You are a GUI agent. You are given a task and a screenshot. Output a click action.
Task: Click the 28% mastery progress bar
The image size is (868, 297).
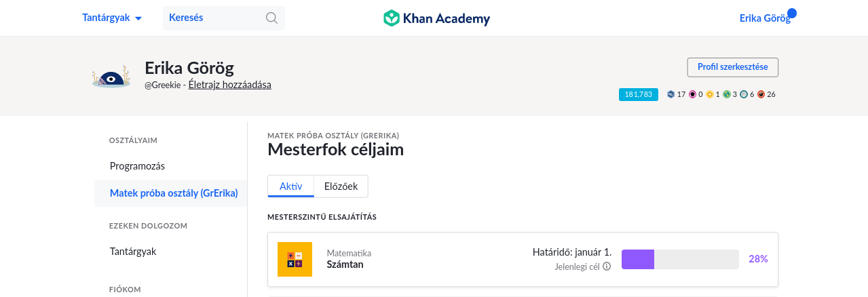[x=680, y=259]
